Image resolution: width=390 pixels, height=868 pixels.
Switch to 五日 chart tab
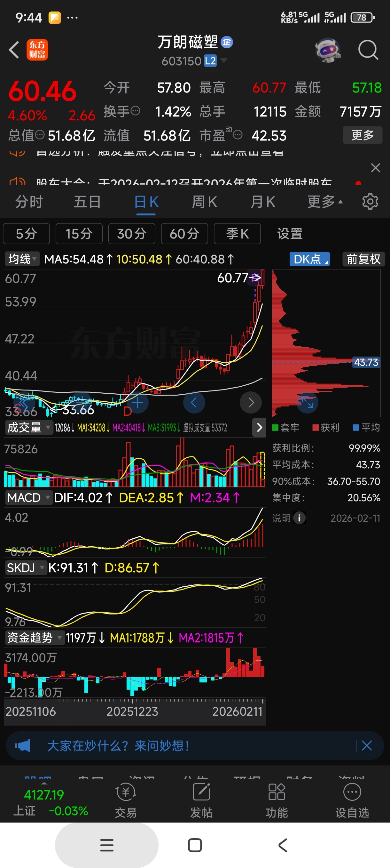tap(87, 202)
